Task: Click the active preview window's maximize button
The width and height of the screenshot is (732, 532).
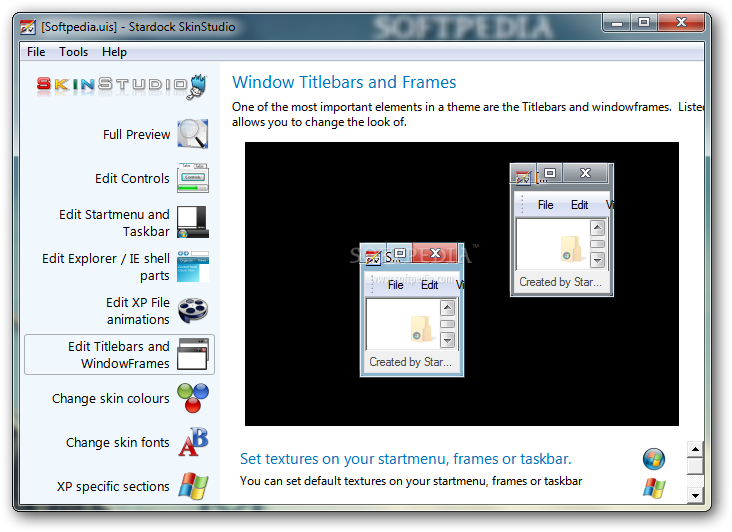Action: 400,253
